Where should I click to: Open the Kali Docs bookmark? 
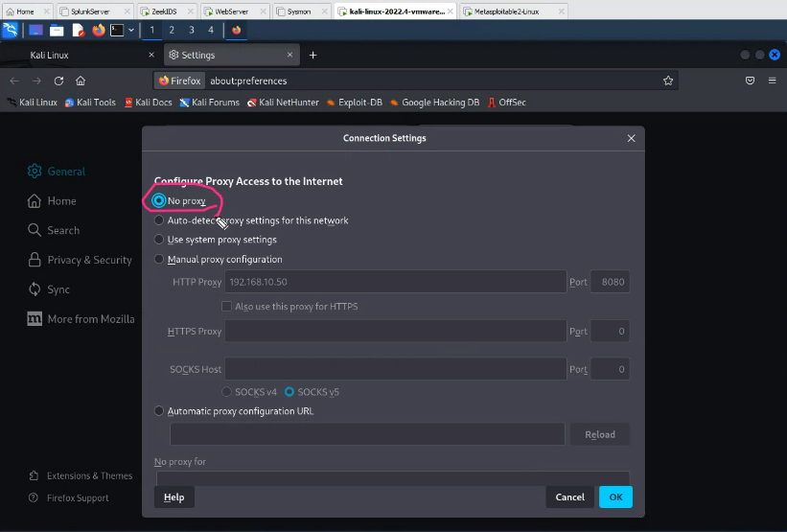(x=148, y=103)
